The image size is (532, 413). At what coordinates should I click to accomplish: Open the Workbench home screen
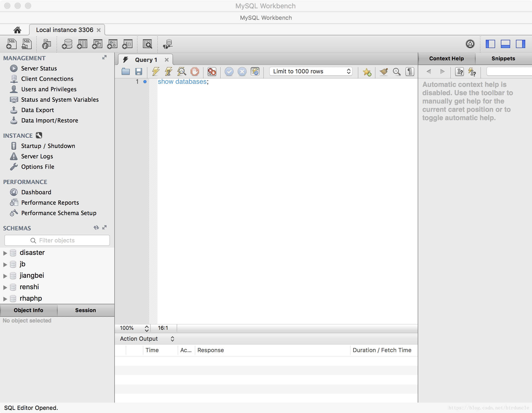point(17,30)
